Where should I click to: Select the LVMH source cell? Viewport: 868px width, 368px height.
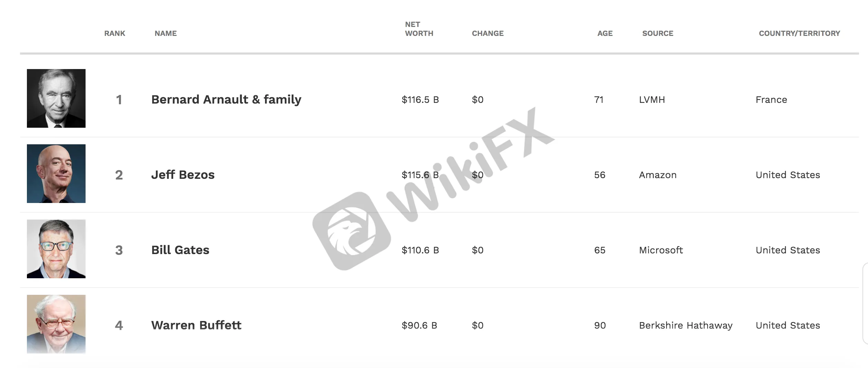pyautogui.click(x=652, y=100)
